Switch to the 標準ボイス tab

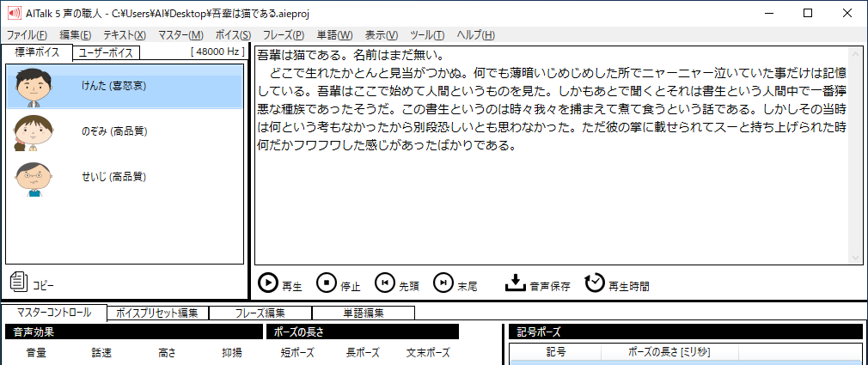[x=37, y=52]
